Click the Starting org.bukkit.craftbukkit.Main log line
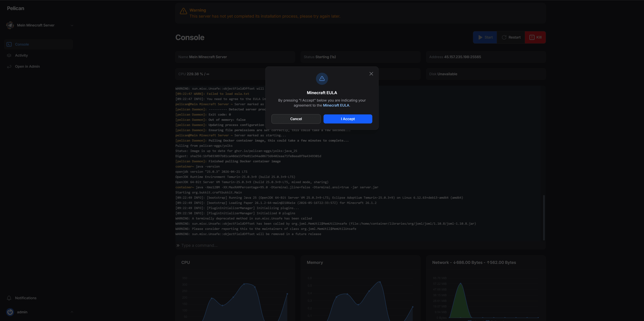This screenshot has height=321, width=644. (x=208, y=192)
